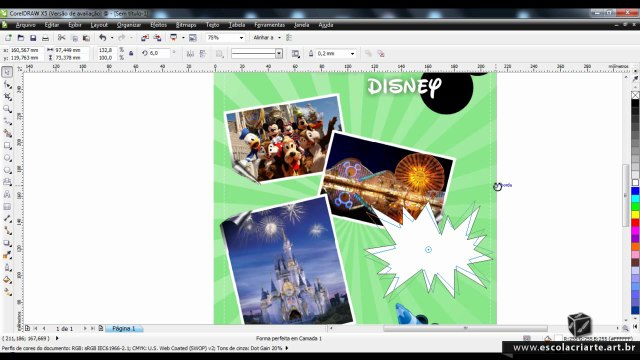The height and width of the screenshot is (360, 640).
Task: Select the Zoom tool in toolbox
Action: (x=7, y=109)
